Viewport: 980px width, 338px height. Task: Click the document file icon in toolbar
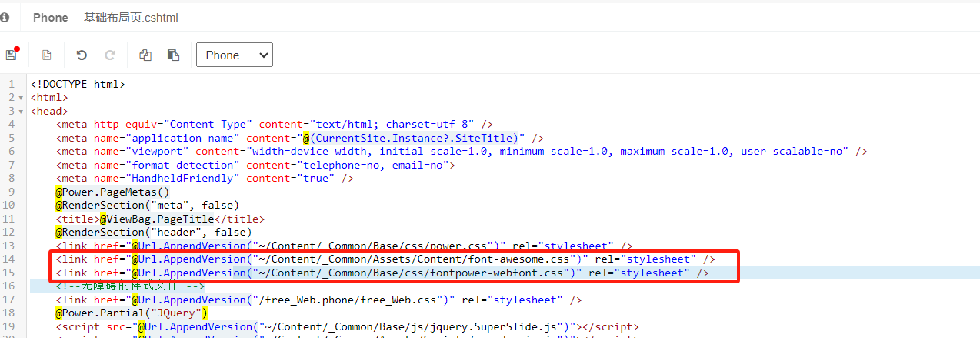tap(47, 55)
